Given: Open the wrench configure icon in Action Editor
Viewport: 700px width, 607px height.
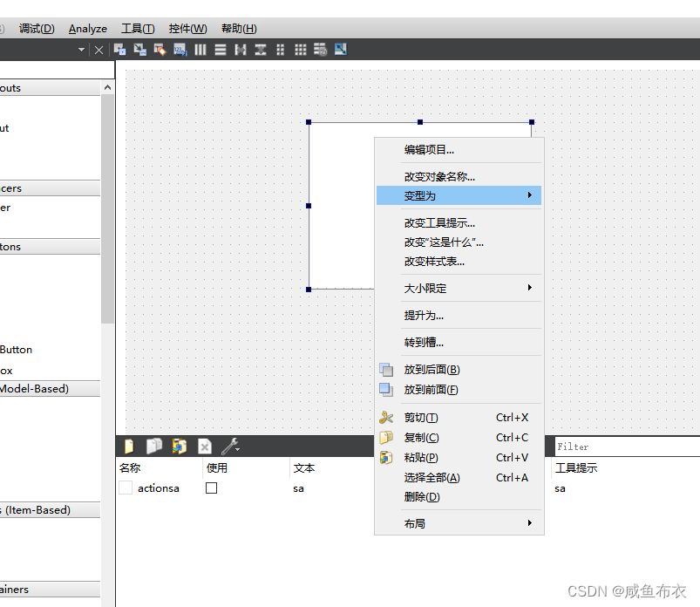Looking at the screenshot, I should tap(231, 446).
